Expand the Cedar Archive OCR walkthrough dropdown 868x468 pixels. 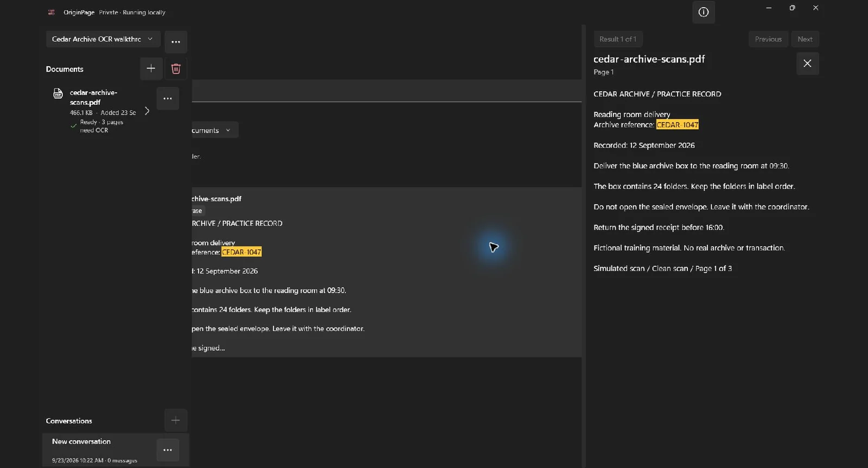tap(103, 39)
